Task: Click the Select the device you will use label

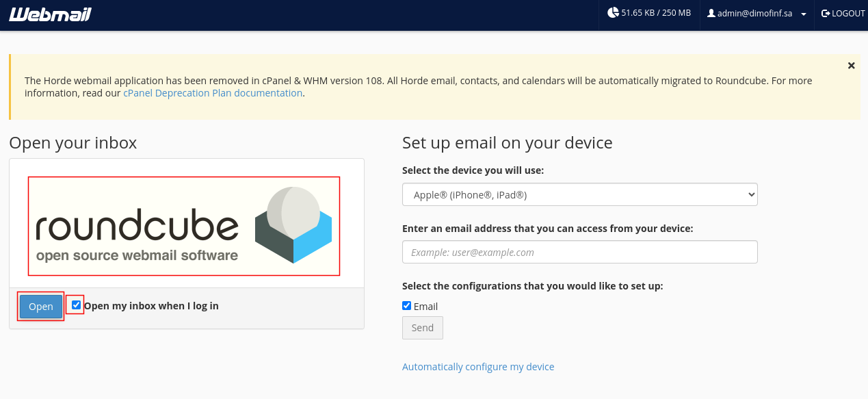Action: click(x=473, y=170)
